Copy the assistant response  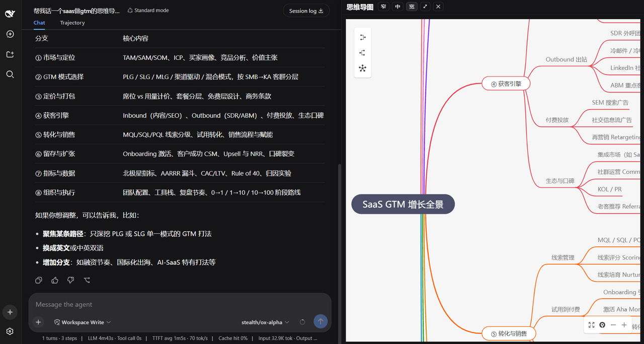pyautogui.click(x=39, y=280)
